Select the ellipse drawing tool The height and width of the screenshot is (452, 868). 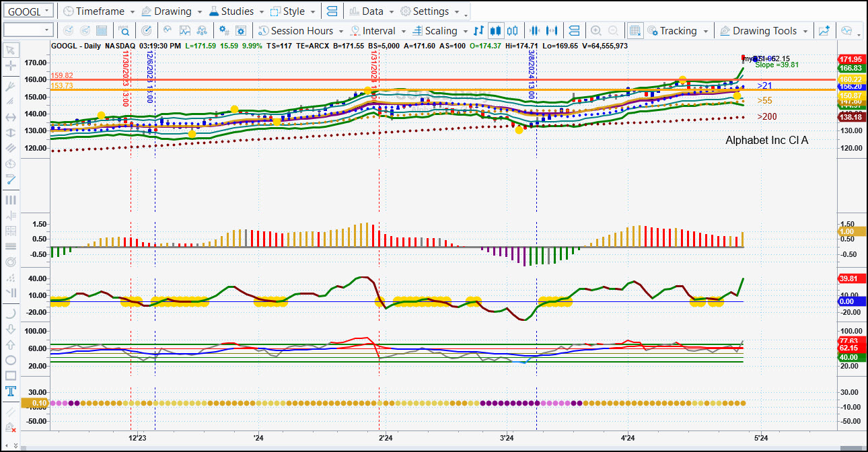coord(10,360)
